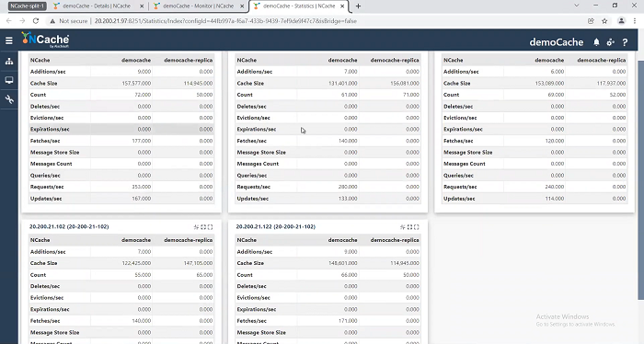644x344 pixels.
Task: Switch to the demoCache Details tab
Action: (98, 6)
